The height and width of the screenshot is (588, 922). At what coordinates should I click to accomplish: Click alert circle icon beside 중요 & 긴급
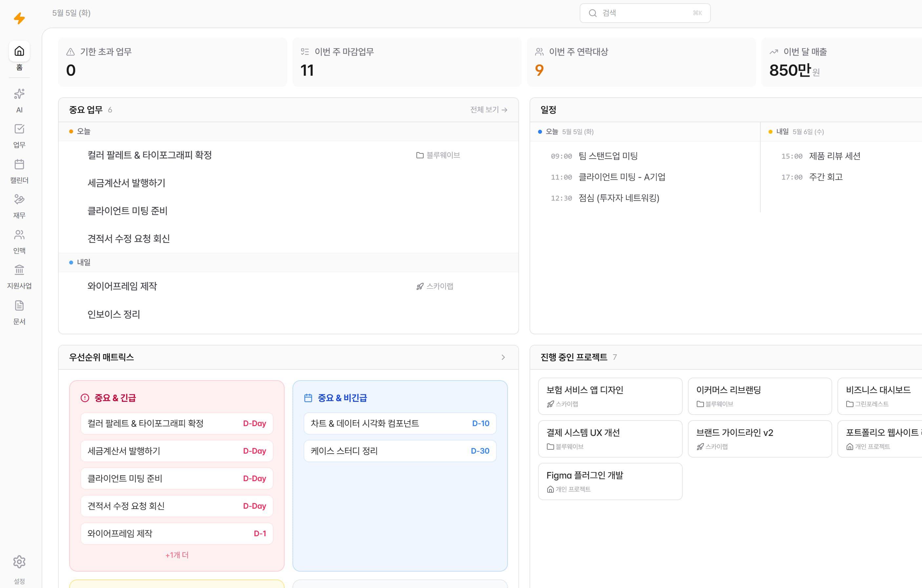tap(85, 398)
